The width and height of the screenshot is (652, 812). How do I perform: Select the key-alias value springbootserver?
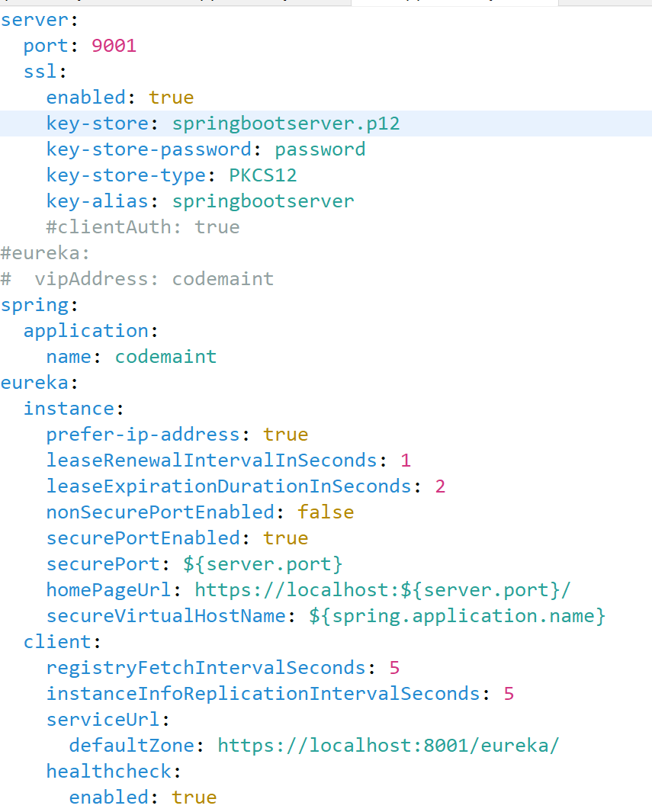(262, 201)
